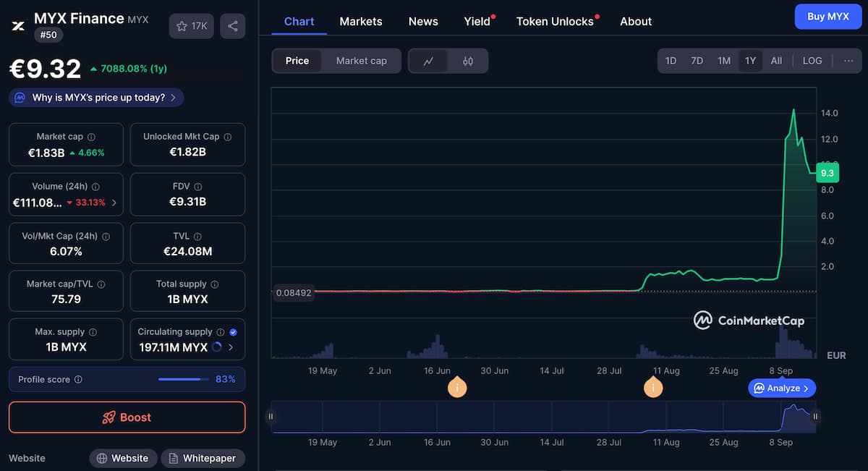Open the chart more options ellipsis
Image resolution: width=868 pixels, height=471 pixels.
coord(848,61)
